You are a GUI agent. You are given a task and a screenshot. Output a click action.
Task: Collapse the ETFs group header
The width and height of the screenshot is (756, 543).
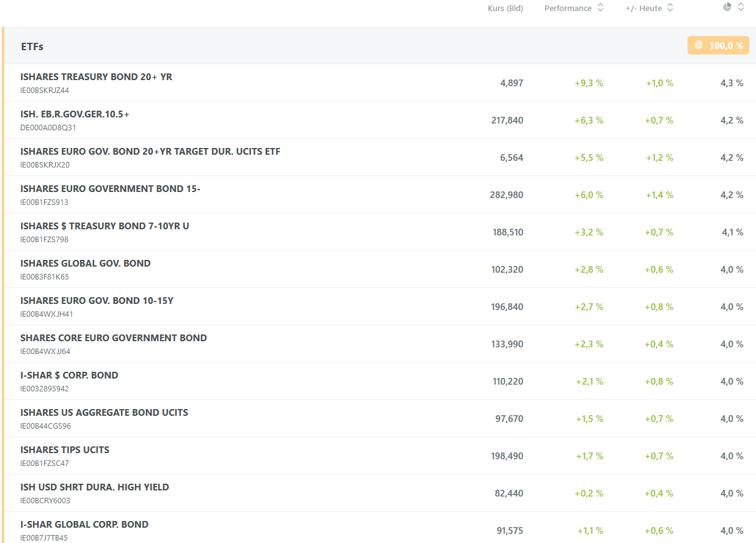tap(32, 46)
